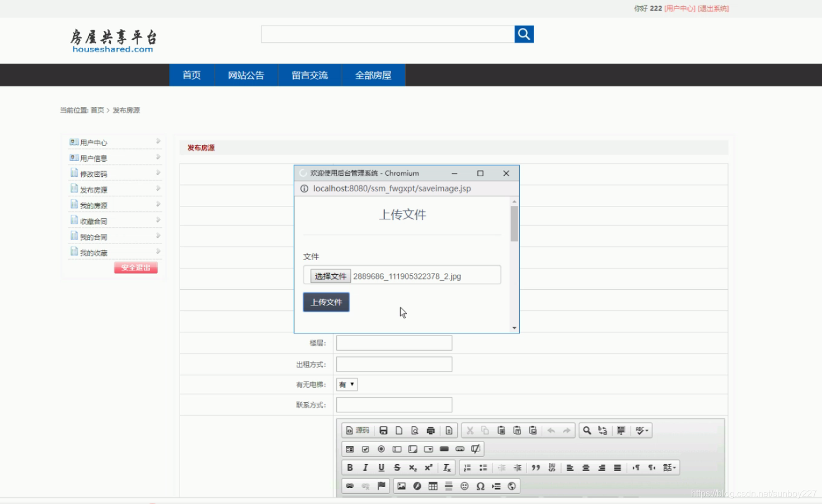Insert a horizontal line via editor toolbar
This screenshot has height=504, width=822.
pyautogui.click(x=448, y=486)
